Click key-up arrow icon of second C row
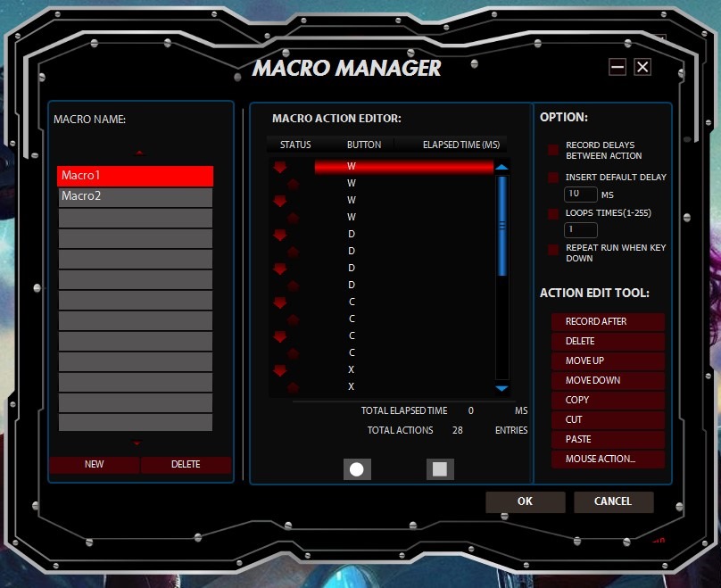The height and width of the screenshot is (588, 721). pyautogui.click(x=293, y=319)
